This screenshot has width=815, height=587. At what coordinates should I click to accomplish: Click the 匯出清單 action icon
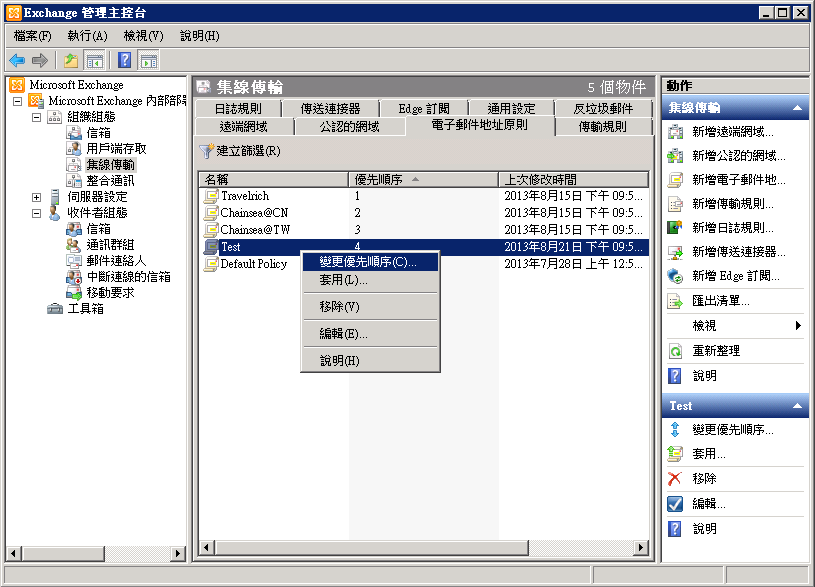(x=675, y=301)
